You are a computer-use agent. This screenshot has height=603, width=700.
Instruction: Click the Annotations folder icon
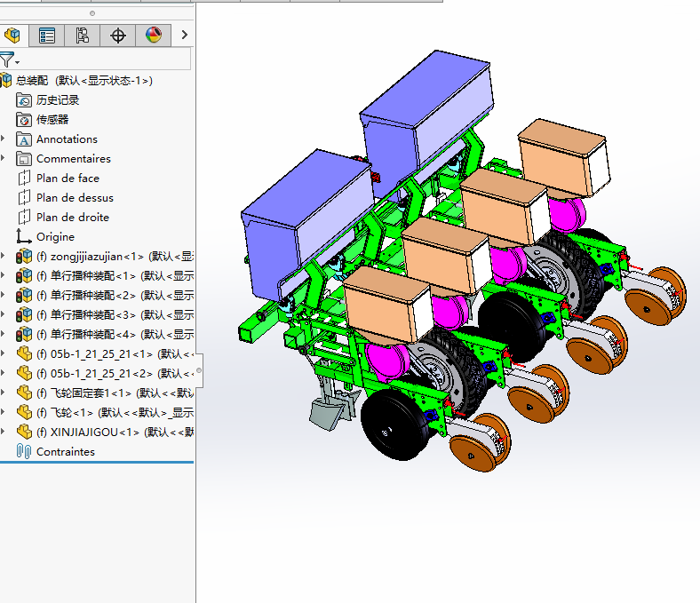(24, 139)
